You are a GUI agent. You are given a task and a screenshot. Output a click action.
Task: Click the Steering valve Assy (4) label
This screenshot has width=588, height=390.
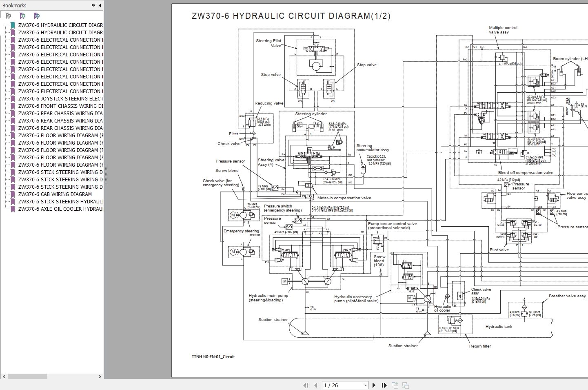[271, 162]
